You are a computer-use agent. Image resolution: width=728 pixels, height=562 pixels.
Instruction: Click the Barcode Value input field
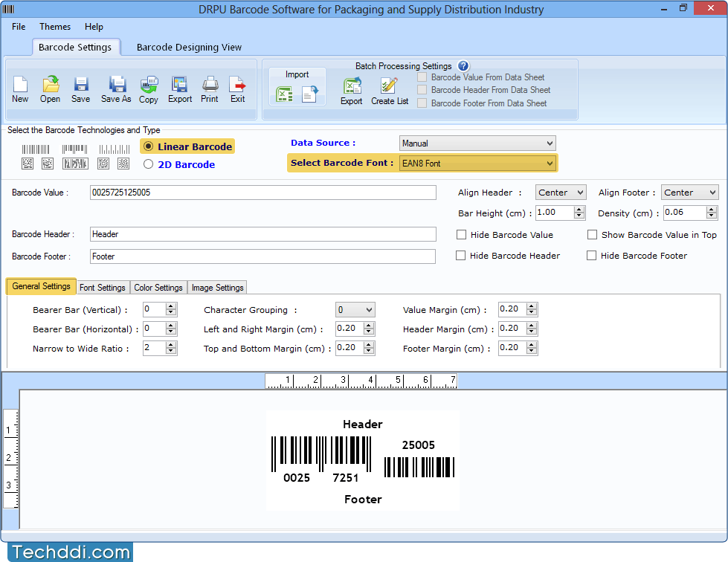[262, 192]
